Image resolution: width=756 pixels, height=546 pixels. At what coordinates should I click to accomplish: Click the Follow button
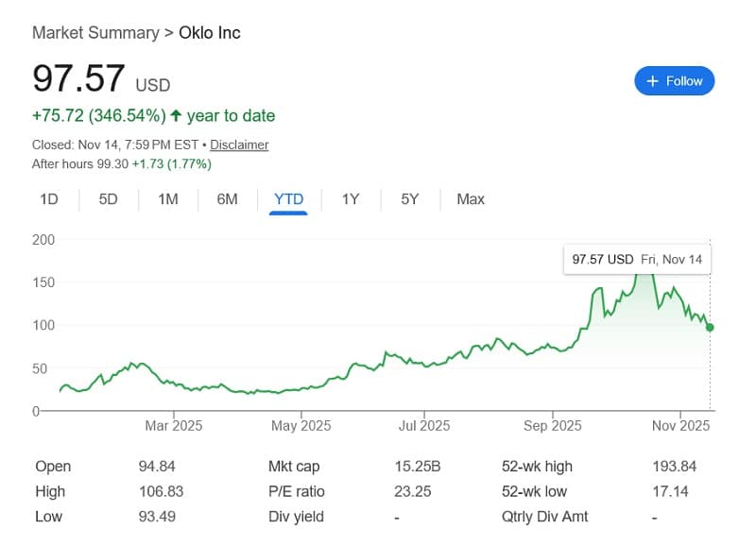[674, 81]
